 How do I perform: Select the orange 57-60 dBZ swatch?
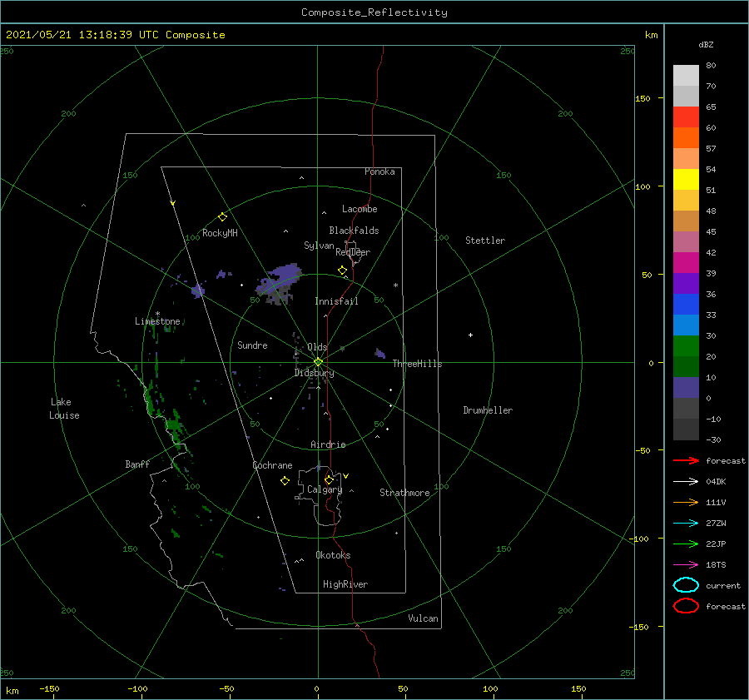point(686,138)
